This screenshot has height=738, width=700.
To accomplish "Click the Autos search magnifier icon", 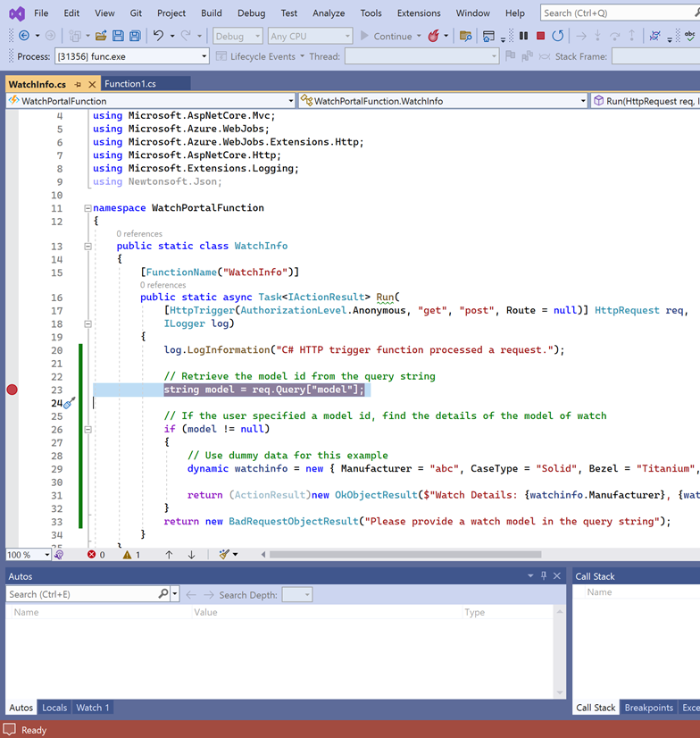I will (x=163, y=594).
